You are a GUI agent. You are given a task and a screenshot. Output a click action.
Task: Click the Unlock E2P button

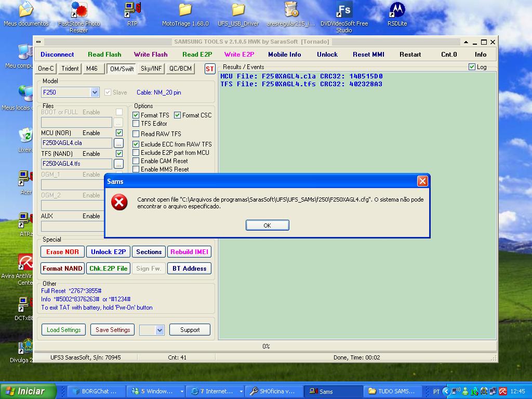tap(108, 252)
